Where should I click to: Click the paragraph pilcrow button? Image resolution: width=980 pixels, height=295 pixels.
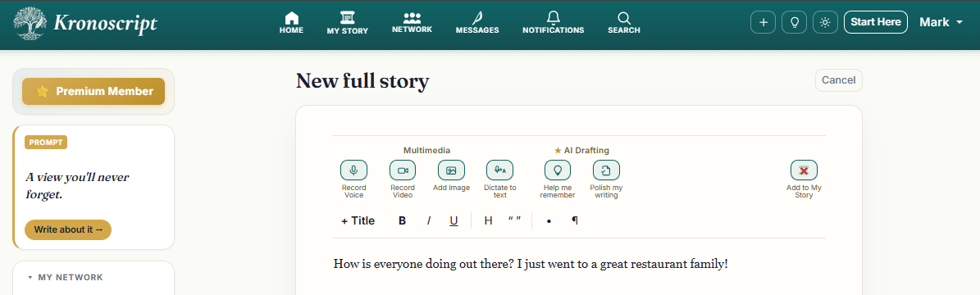click(575, 220)
